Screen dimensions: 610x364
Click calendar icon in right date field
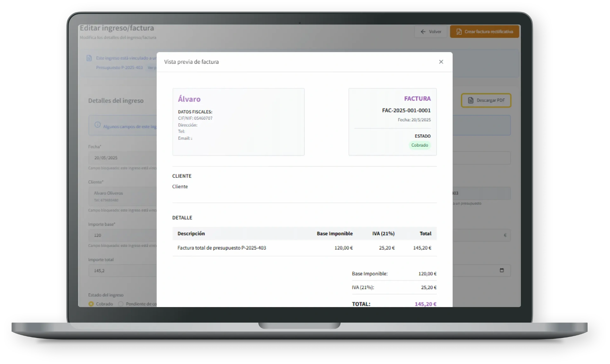(x=502, y=270)
